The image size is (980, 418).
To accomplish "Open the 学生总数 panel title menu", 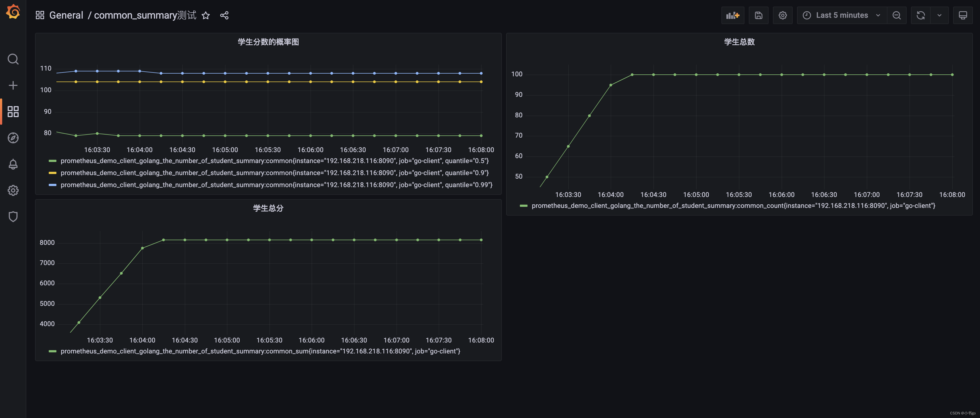I will (739, 42).
